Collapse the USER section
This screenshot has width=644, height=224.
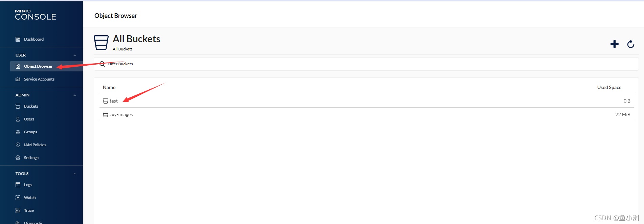click(x=75, y=55)
